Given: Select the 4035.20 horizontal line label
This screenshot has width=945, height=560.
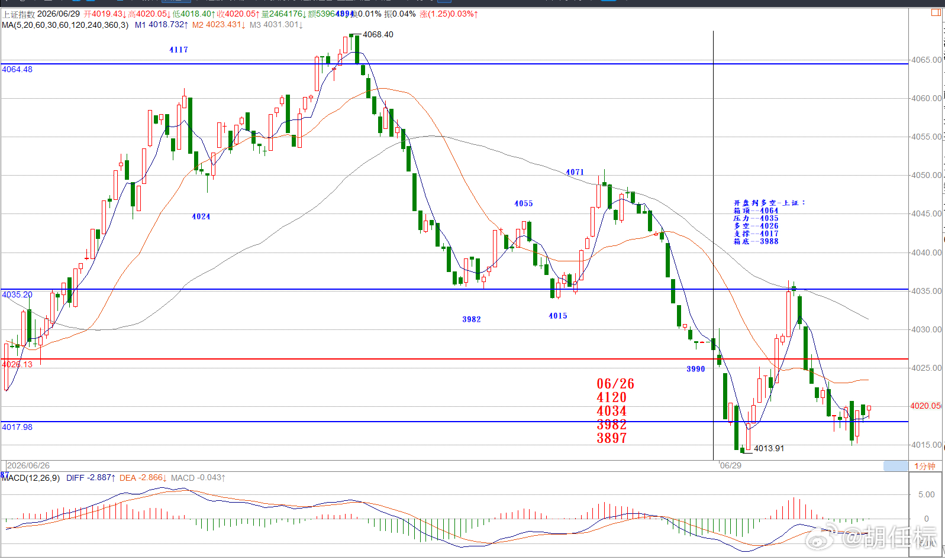Looking at the screenshot, I should [x=17, y=294].
